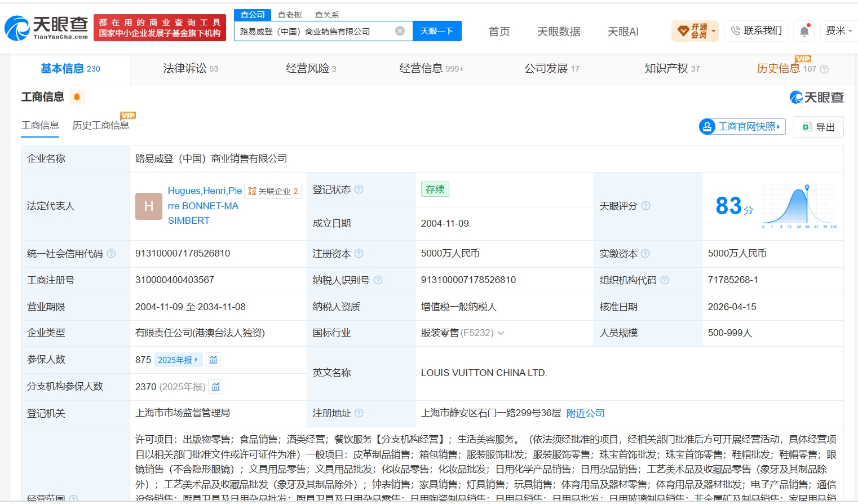This screenshot has height=504, width=858.
Task: Open the 经营信息 tab
Action: pyautogui.click(x=431, y=69)
